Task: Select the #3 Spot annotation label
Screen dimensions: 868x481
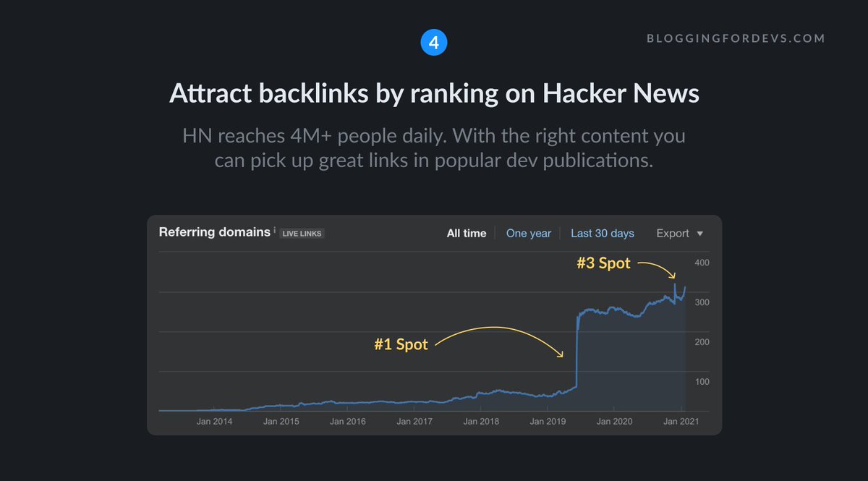Action: coord(603,263)
